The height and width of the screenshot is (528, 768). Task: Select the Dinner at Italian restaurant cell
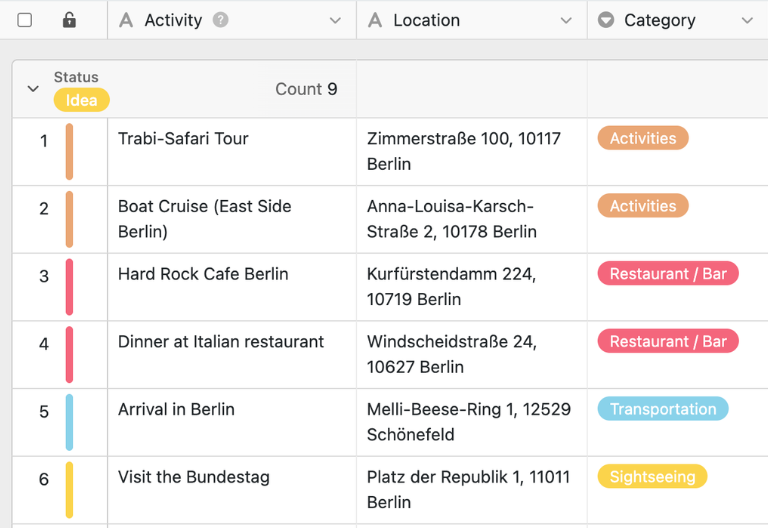click(232, 355)
